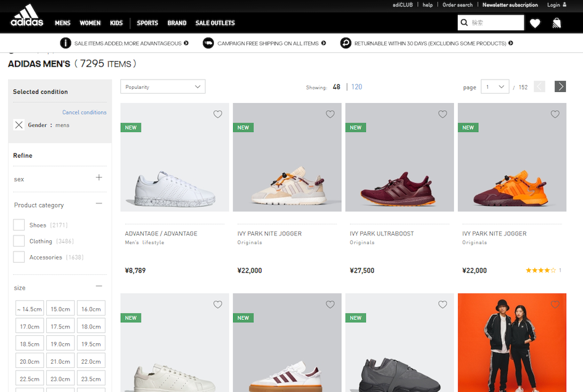Image resolution: width=583 pixels, height=392 pixels.
Task: Favorite the ¥22,000 cream Ivy Park Nite Jogger
Action: tap(330, 114)
